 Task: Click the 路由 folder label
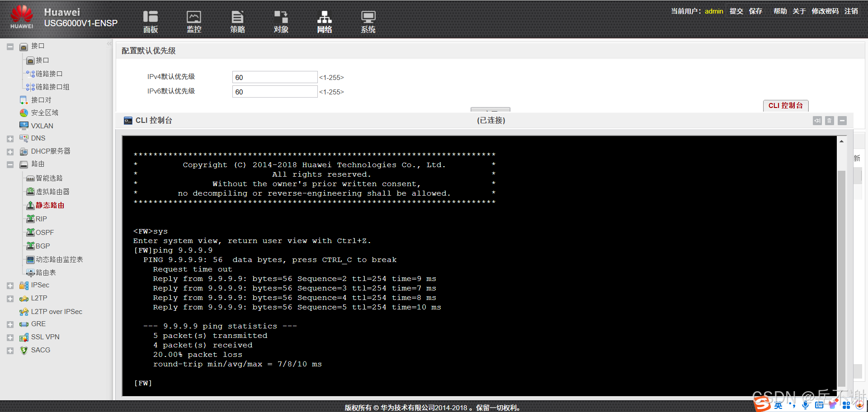[38, 164]
